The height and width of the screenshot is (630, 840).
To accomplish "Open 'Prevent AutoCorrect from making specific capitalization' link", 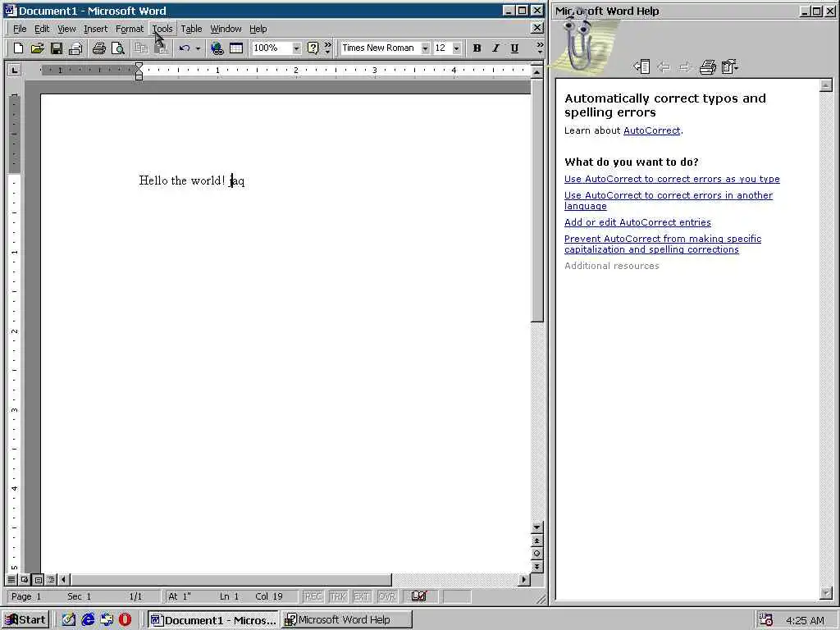I will 663,244.
